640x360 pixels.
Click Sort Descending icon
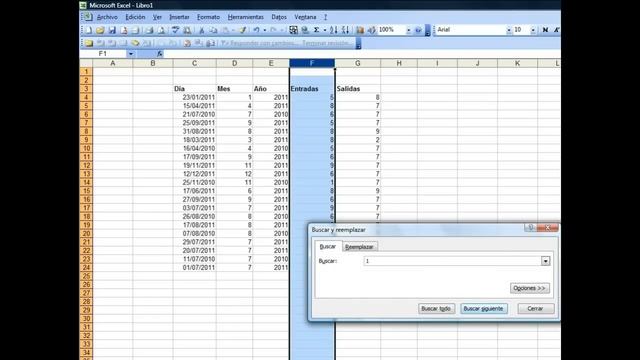click(345, 30)
